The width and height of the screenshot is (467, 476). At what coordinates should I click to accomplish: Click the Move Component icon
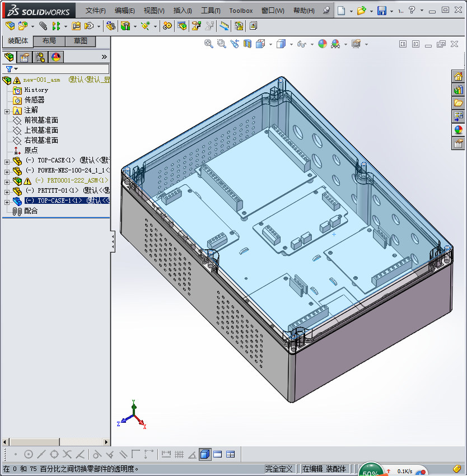pos(89,26)
